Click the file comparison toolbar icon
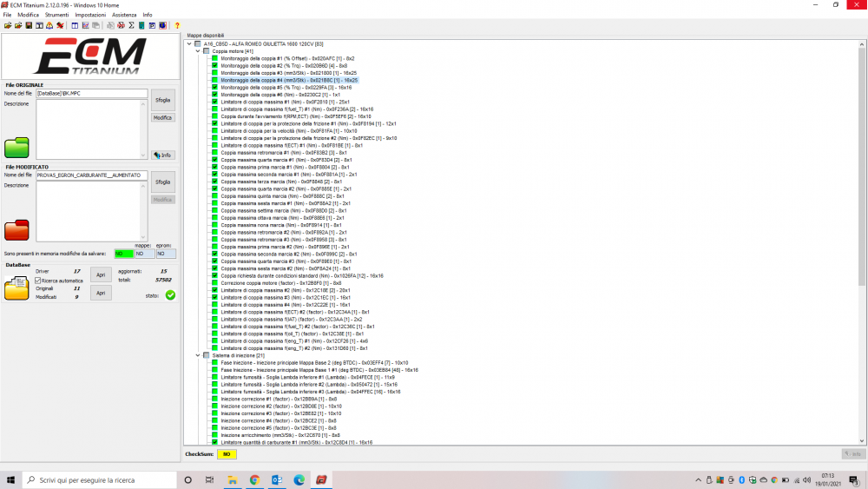Screen dimensions: 868x489 [39, 25]
